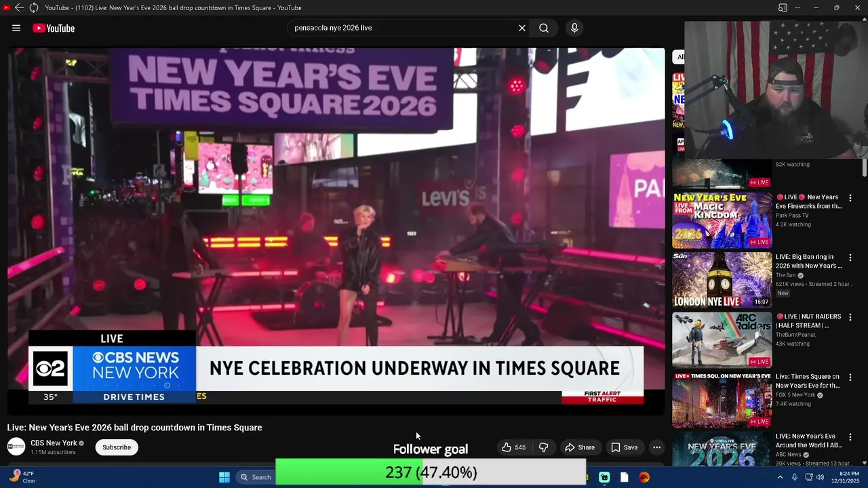
Task: Open the Windows taskbar Search box
Action: [x=256, y=477]
